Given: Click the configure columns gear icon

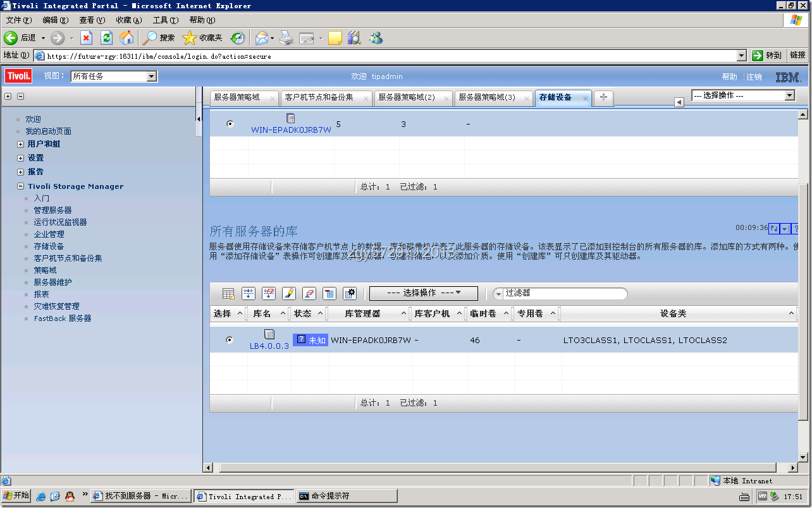Looking at the screenshot, I should (x=350, y=293).
